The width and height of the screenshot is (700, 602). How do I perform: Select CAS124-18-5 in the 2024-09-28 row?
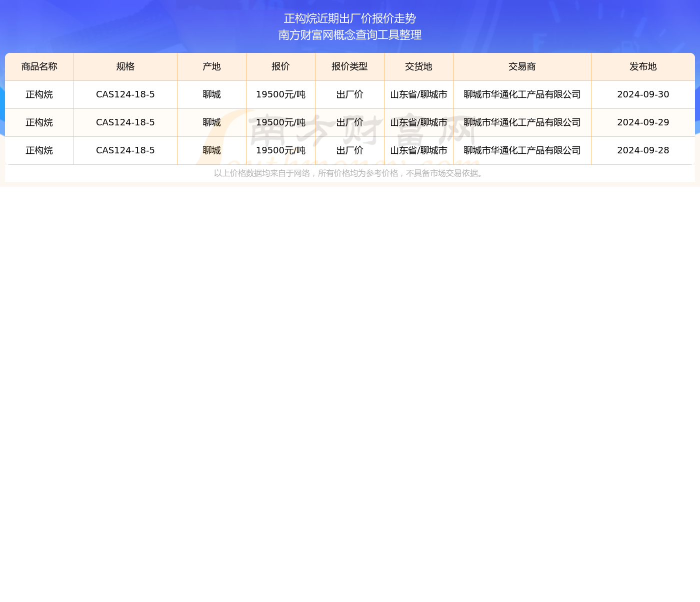(x=125, y=151)
